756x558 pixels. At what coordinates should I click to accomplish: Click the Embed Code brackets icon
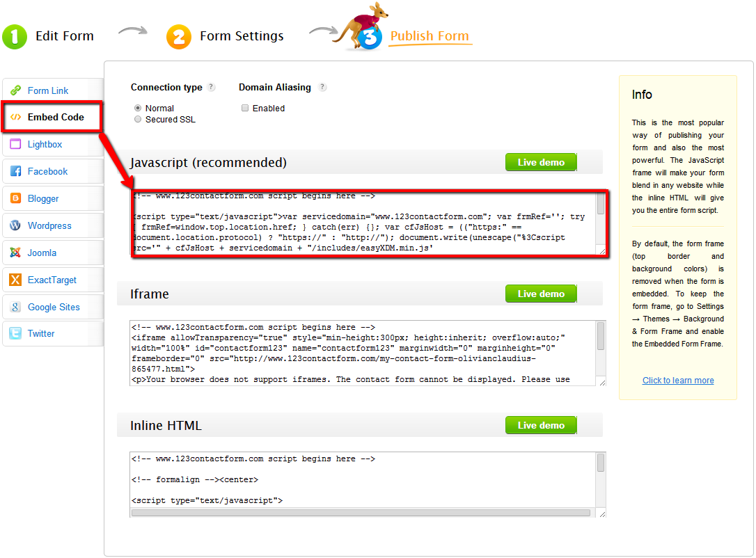click(x=15, y=117)
